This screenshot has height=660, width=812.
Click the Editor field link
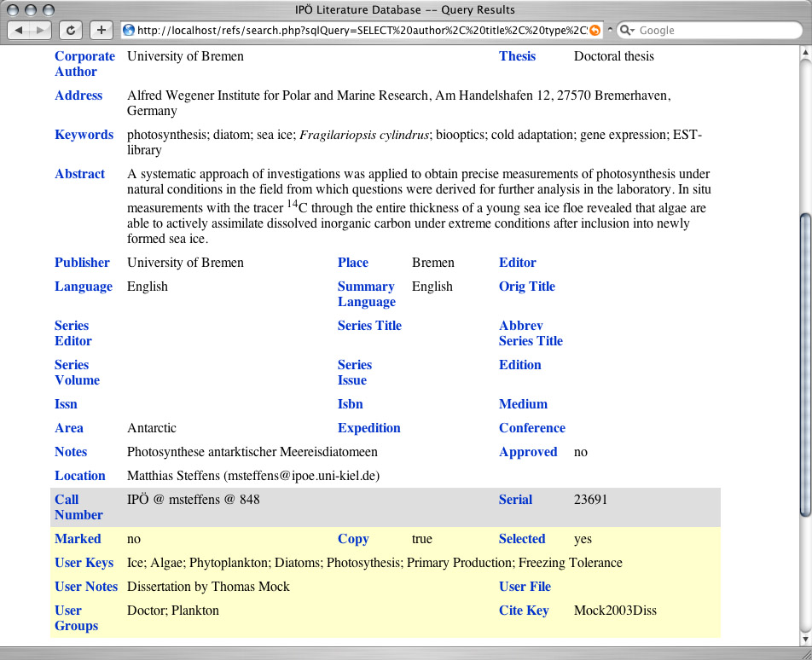click(518, 263)
